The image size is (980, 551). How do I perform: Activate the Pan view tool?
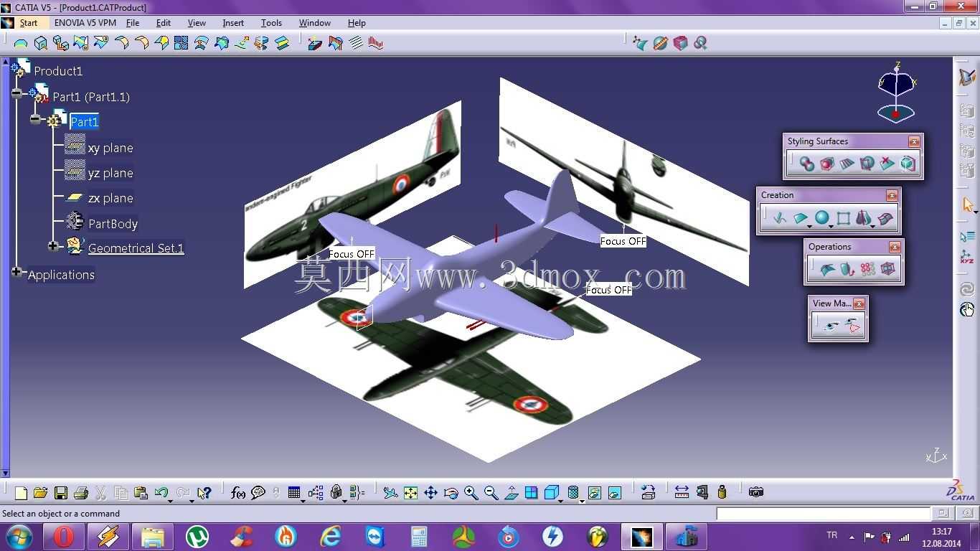tap(430, 492)
